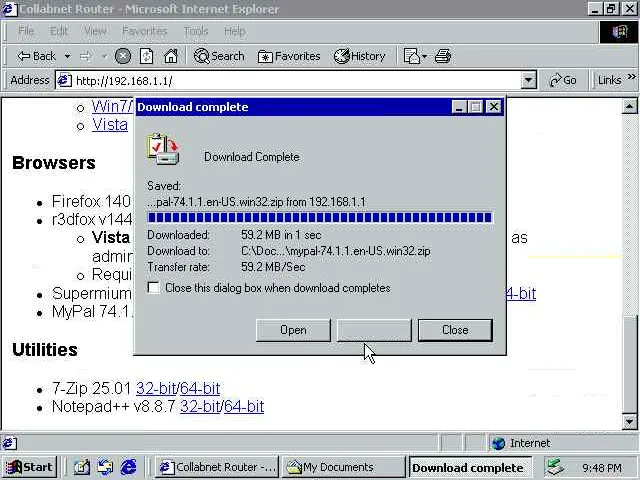Open the Win7 link
The image size is (640, 480).
pos(112,106)
